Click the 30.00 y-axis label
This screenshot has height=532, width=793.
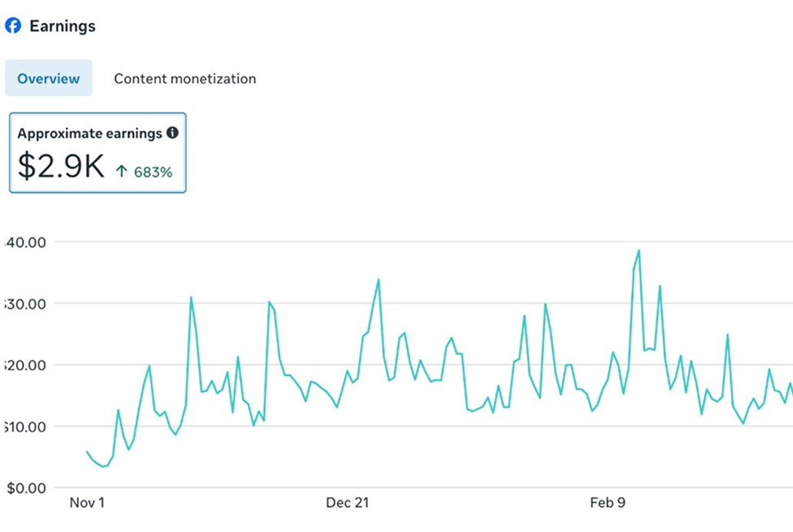[x=25, y=304]
